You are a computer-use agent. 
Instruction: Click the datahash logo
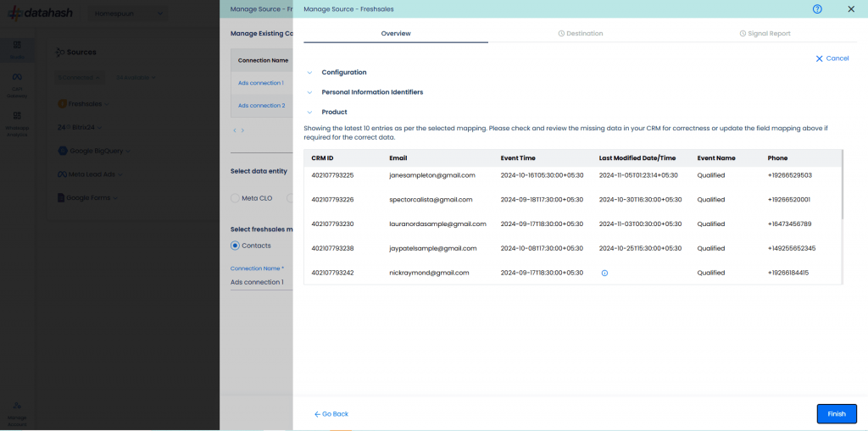(x=40, y=14)
